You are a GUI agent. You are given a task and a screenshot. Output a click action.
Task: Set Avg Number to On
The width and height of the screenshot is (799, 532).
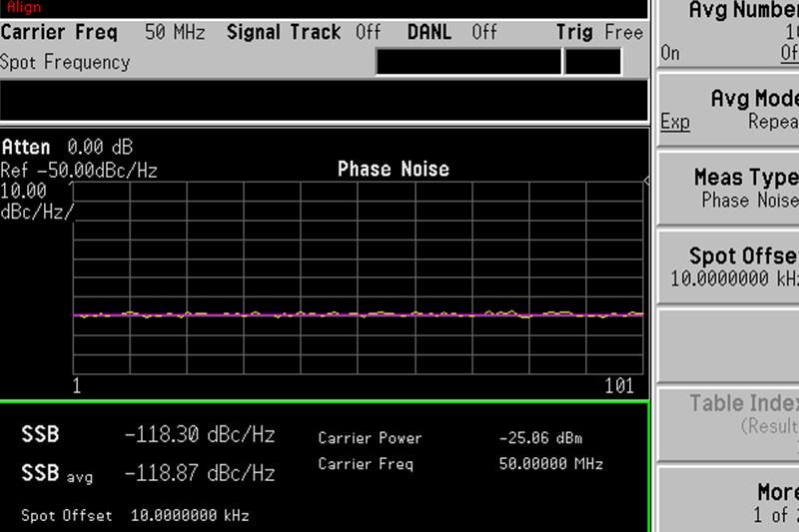click(669, 53)
